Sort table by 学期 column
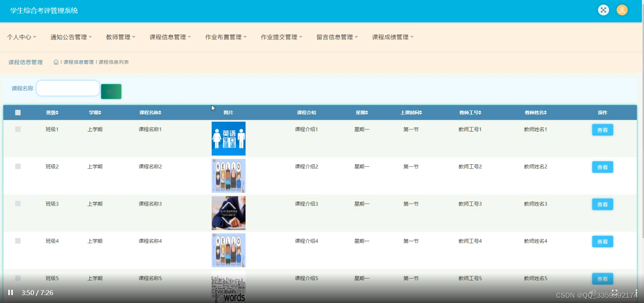Viewport: 644px width, 303px height. (x=95, y=112)
